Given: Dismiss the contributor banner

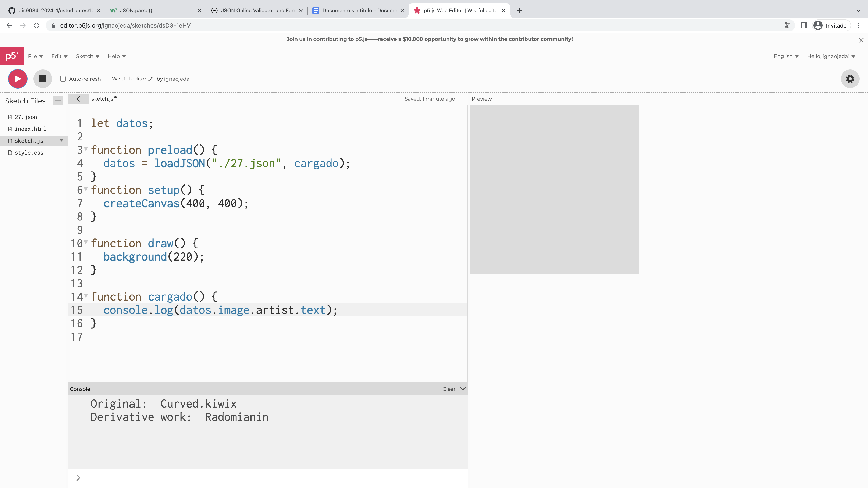Looking at the screenshot, I should (x=861, y=40).
